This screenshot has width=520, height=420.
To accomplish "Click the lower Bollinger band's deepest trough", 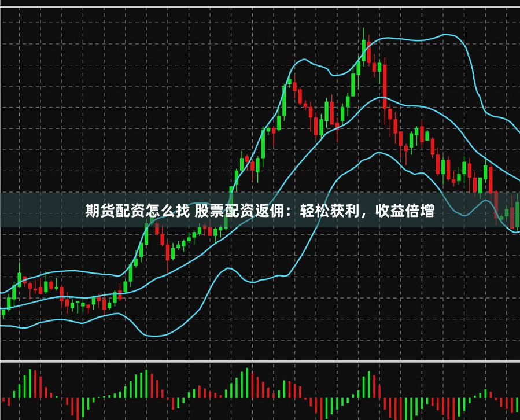I will point(152,336).
